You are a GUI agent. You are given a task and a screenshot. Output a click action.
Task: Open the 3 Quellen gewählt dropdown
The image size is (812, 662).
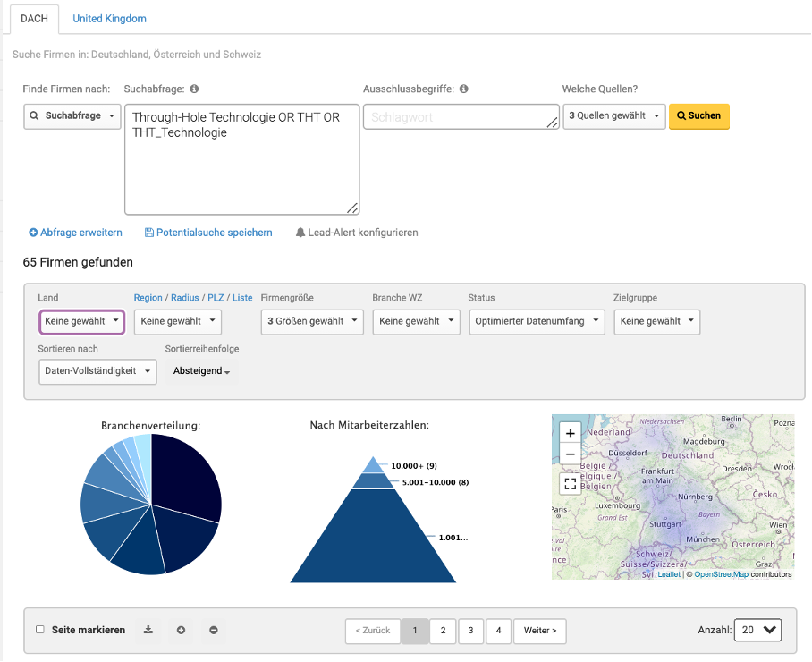coord(614,116)
